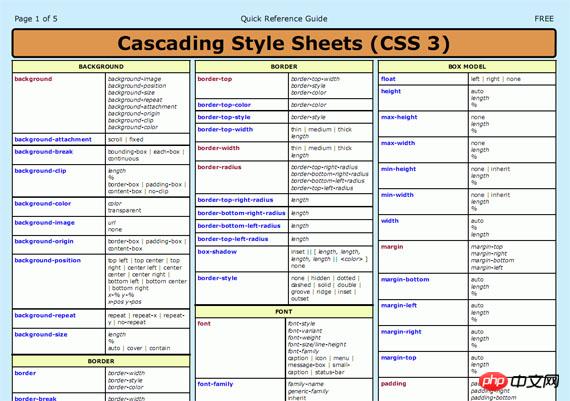Click the 'transparent' value under background-color
This screenshot has height=401, width=570.
[x=125, y=210]
